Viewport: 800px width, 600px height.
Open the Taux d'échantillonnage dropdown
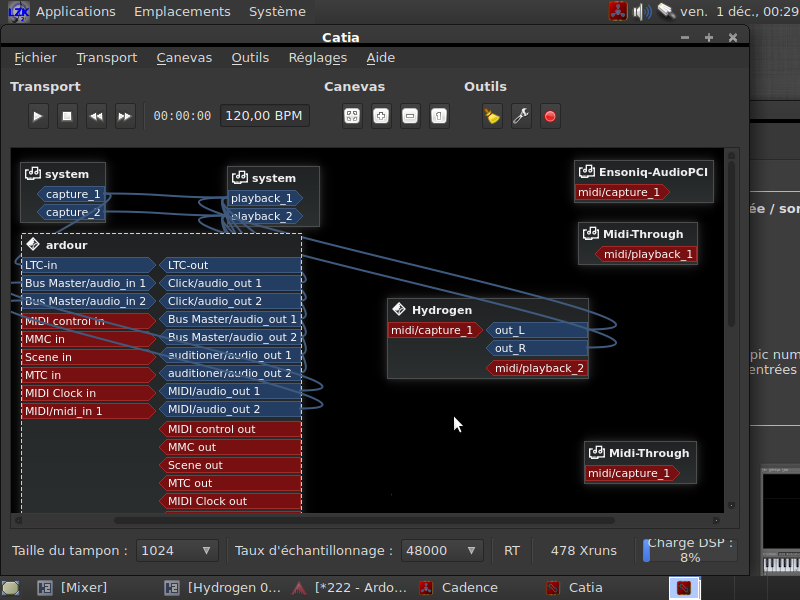click(x=442, y=550)
